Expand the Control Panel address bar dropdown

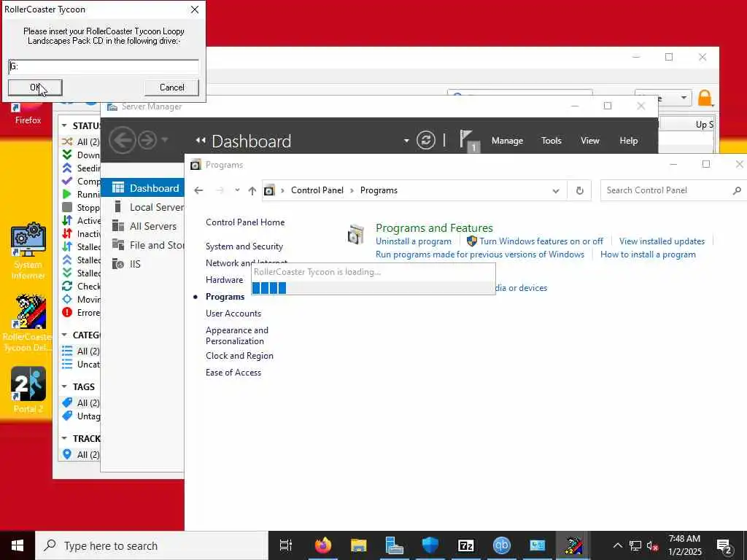pos(555,190)
